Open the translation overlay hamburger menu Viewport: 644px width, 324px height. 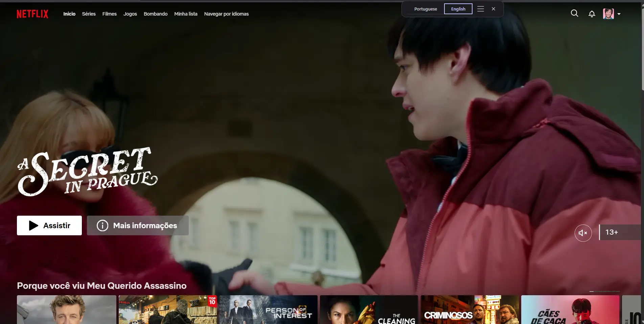(x=481, y=9)
